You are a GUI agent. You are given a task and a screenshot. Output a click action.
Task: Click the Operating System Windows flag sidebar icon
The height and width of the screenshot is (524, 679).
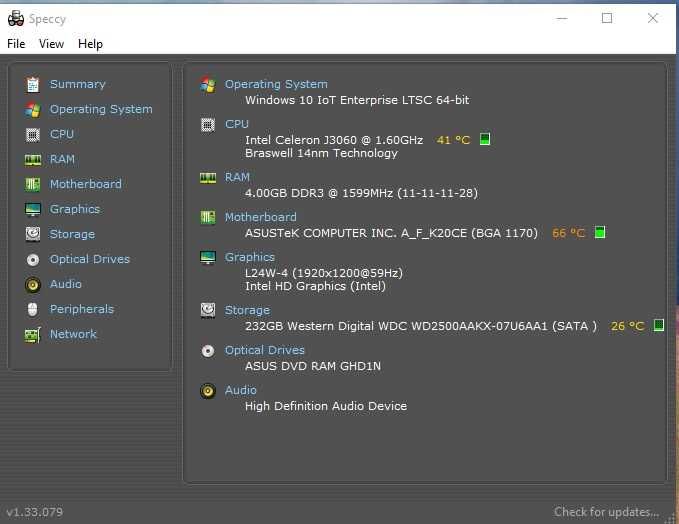33,110
